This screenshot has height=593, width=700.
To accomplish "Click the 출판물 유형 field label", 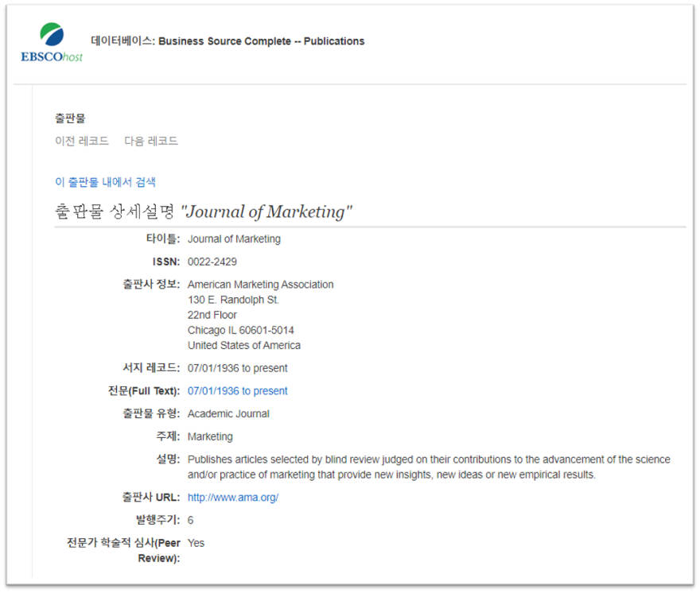I will point(151,413).
